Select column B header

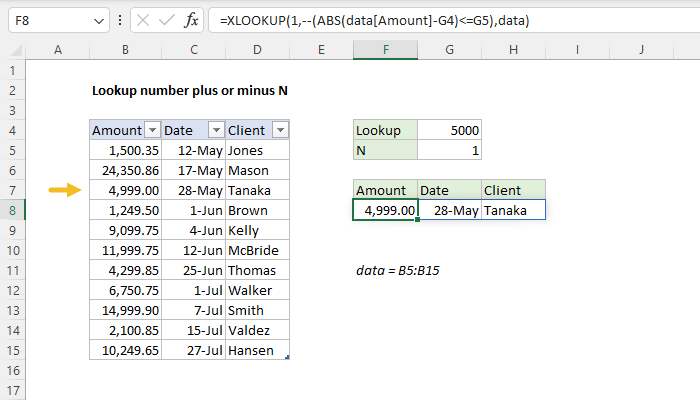(124, 49)
